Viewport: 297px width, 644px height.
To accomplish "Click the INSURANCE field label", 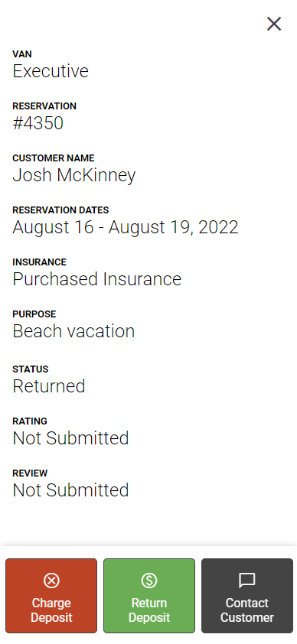I will (40, 262).
